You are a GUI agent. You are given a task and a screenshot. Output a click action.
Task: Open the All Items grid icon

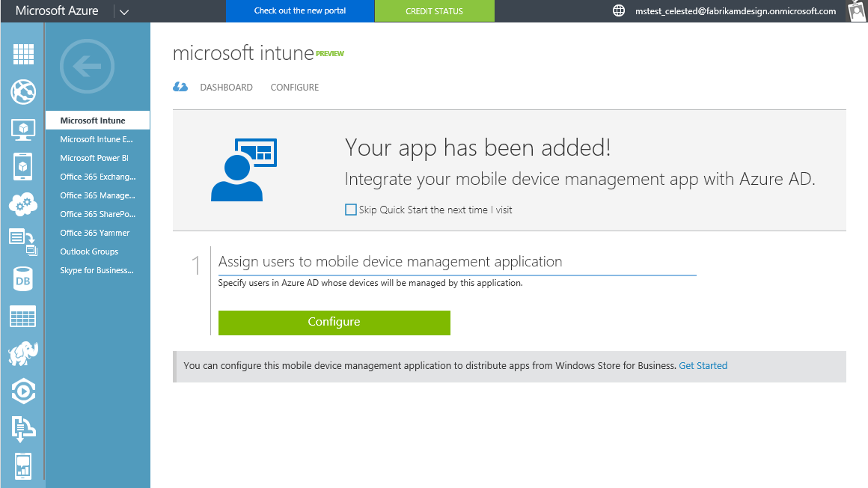[23, 54]
